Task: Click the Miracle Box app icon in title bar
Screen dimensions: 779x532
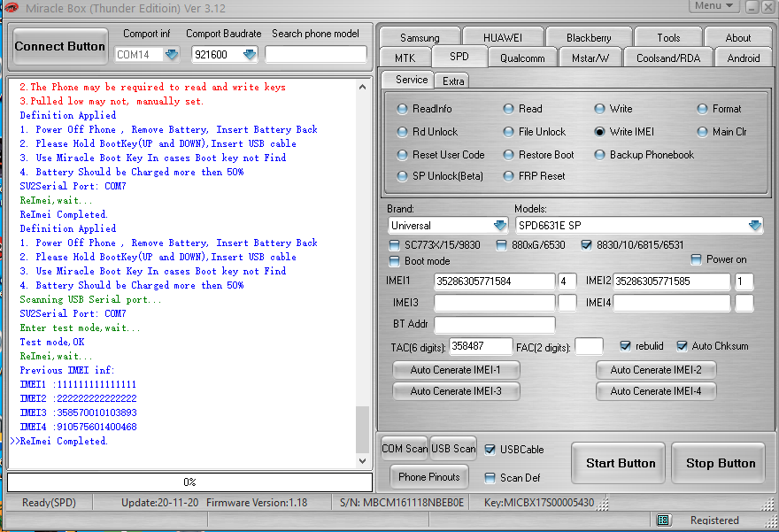Action: (x=11, y=7)
